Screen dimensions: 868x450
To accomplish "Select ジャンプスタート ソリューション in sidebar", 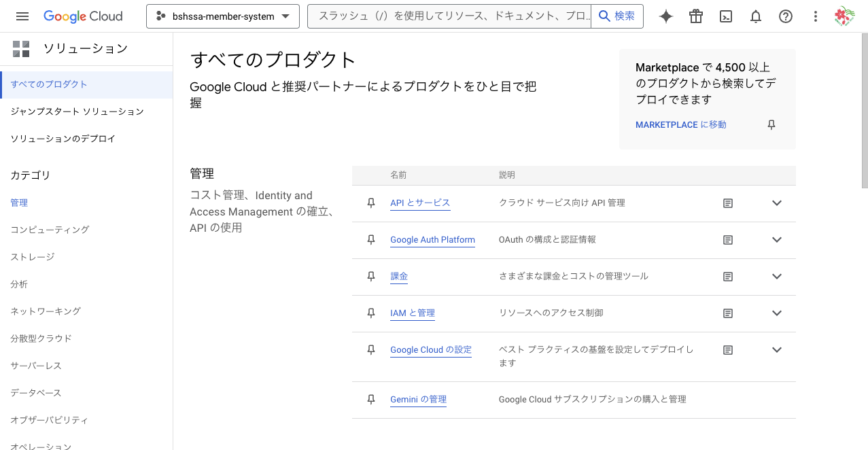I will coord(77,111).
